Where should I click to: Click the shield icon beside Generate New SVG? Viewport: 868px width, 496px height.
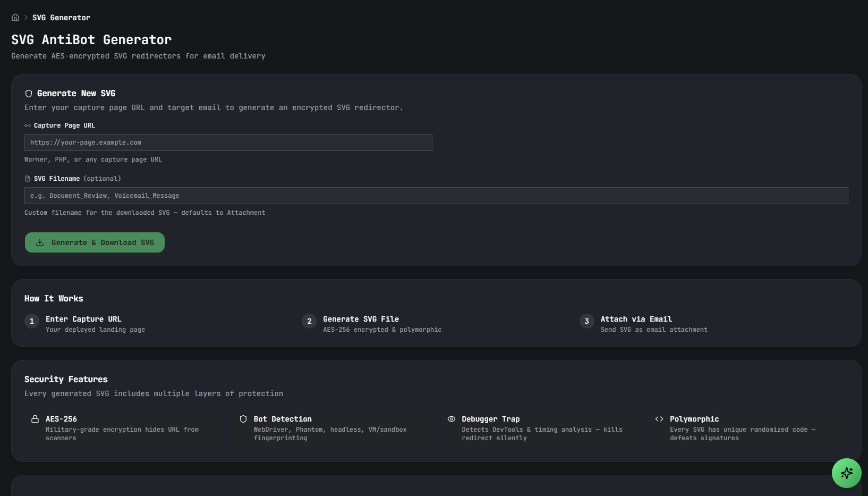pyautogui.click(x=29, y=94)
